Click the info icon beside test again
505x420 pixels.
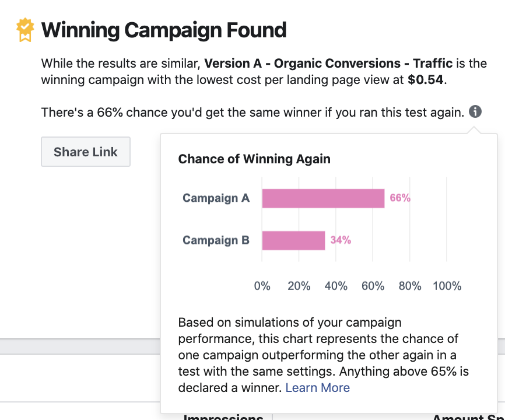pos(475,112)
